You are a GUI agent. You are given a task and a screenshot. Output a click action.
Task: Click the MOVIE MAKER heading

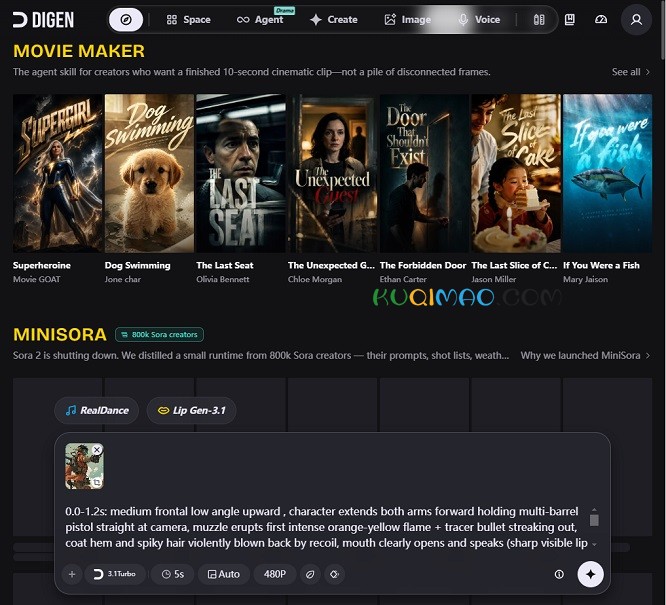click(x=79, y=51)
